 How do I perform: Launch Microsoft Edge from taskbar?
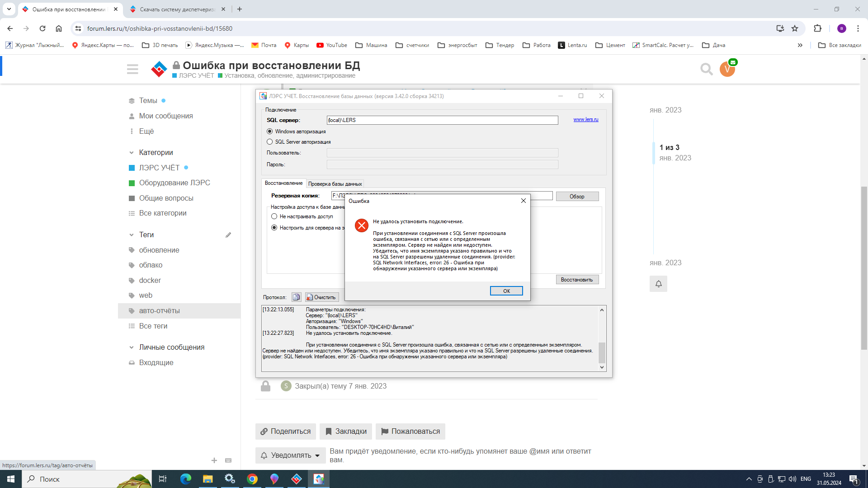point(186,479)
